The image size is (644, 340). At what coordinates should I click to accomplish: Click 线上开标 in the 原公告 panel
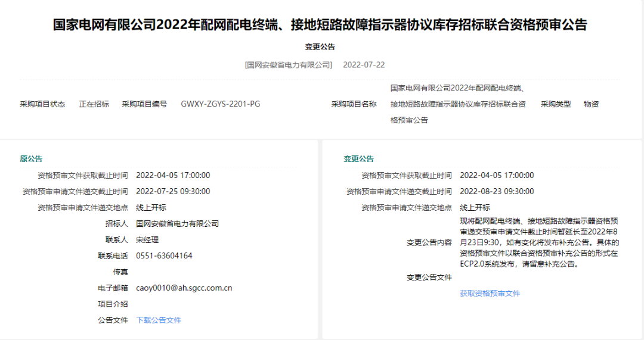151,207
